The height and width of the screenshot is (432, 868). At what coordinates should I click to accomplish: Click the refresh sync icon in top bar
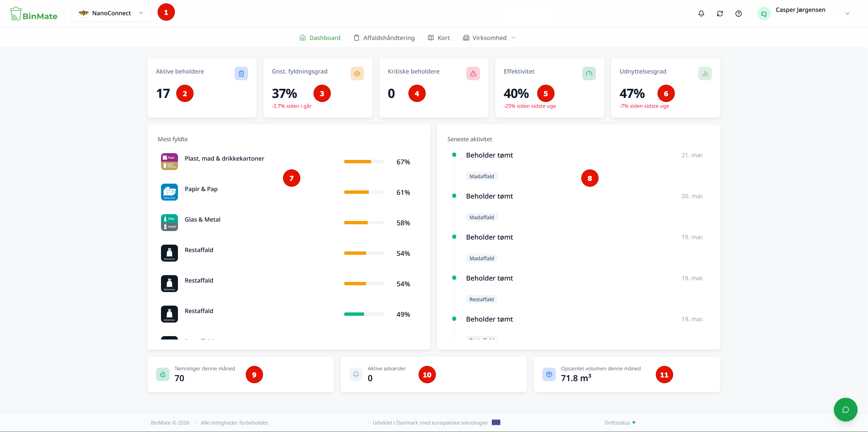(x=720, y=14)
